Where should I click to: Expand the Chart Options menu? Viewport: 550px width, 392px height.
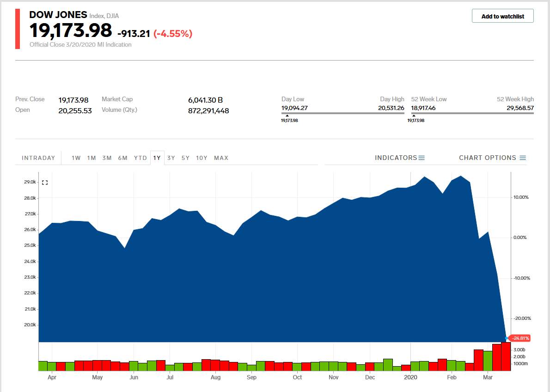[x=492, y=158]
